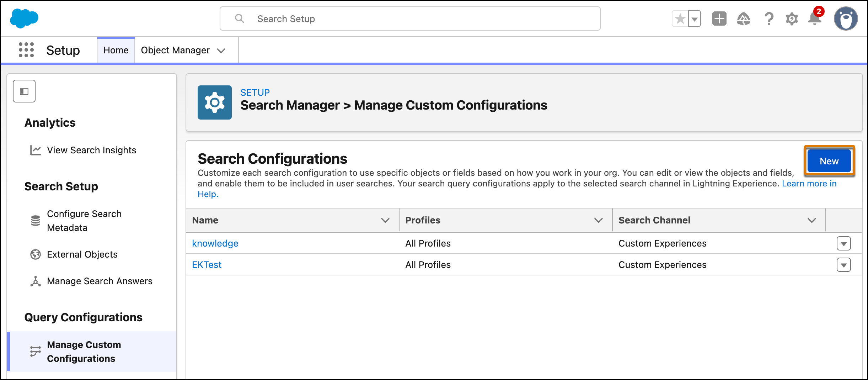Open Configure Search Metadata
The image size is (868, 380).
[84, 221]
